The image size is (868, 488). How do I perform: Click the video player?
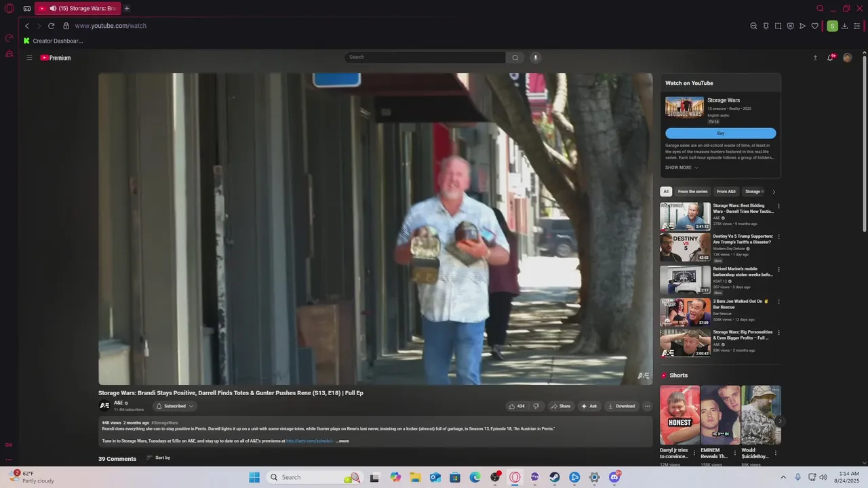(x=375, y=229)
